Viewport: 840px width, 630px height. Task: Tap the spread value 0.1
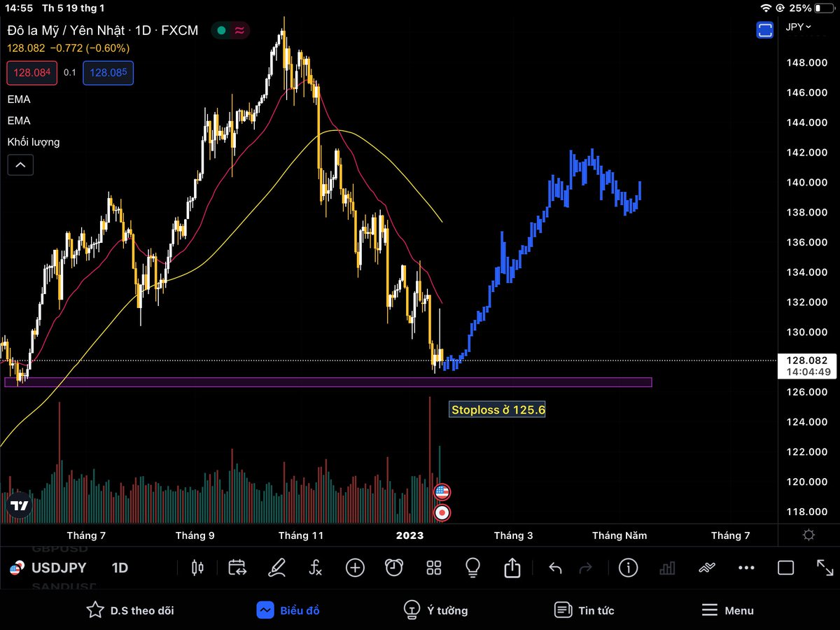click(x=70, y=73)
